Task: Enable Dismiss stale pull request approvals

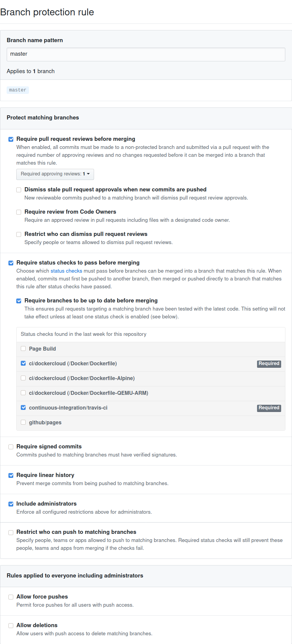Action: tap(19, 190)
